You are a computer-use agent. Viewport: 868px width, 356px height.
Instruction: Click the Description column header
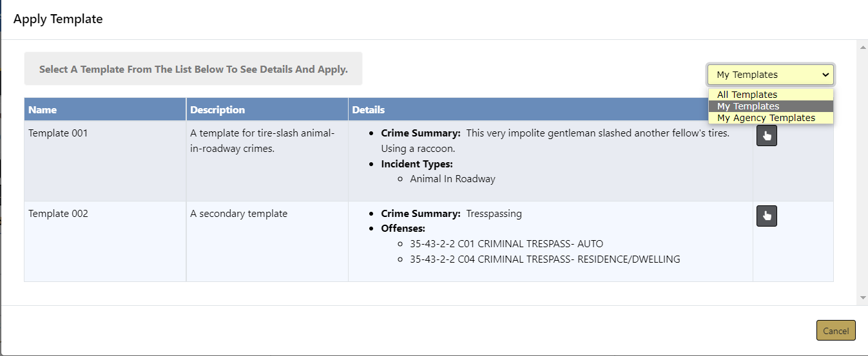coord(217,109)
